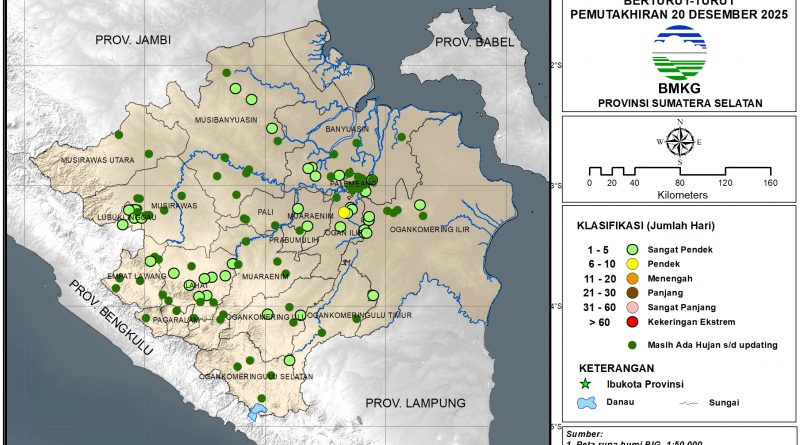The width and height of the screenshot is (800, 445).
Task: Choose the red Kekeringan Ekstrem legend circle
Action: [x=632, y=322]
